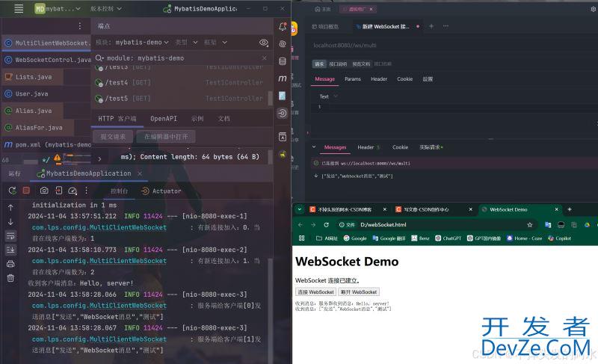Click the print icon in console gutter
This screenshot has height=364, width=598.
click(10, 264)
